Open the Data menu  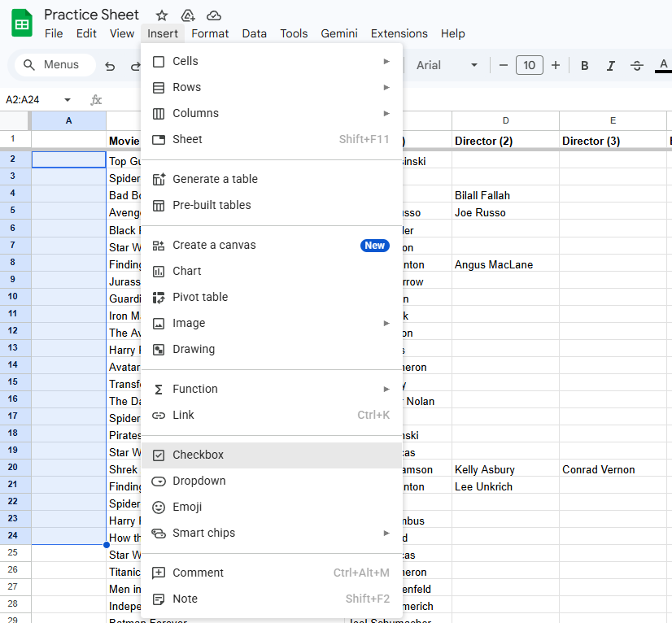pyautogui.click(x=254, y=33)
